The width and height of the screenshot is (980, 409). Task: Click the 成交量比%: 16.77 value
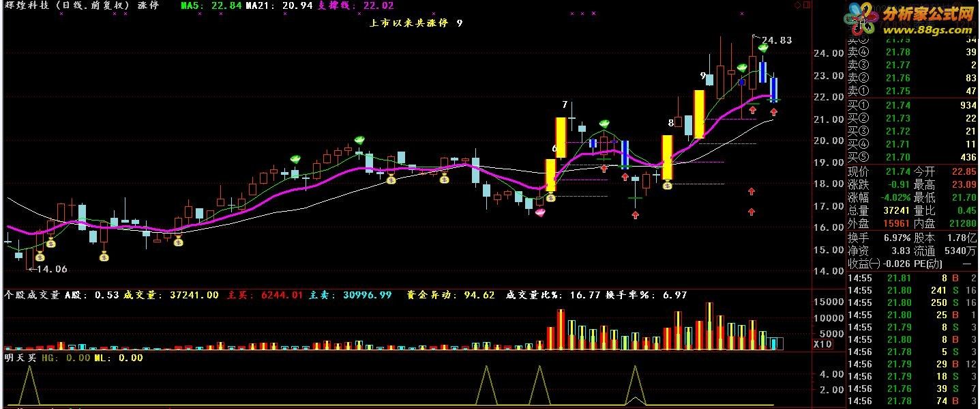pos(552,295)
